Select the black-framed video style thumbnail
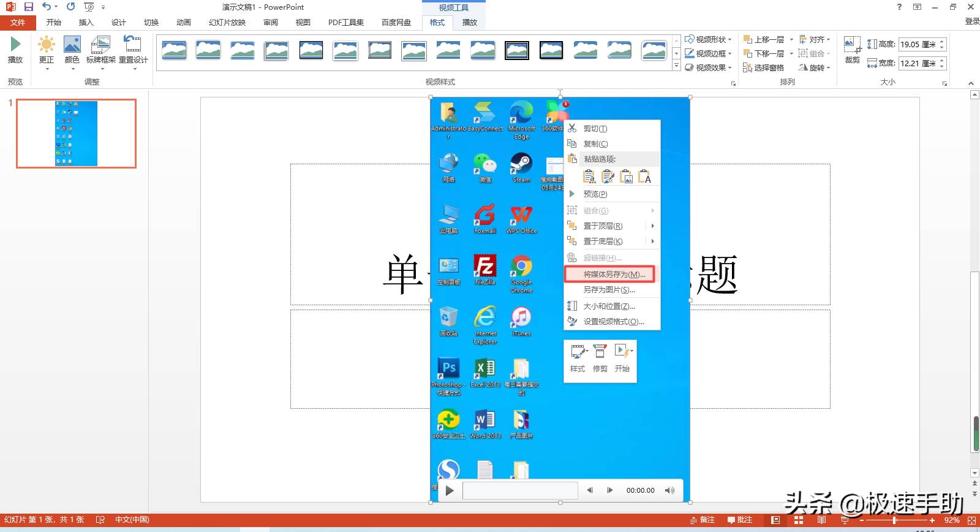 coord(517,50)
